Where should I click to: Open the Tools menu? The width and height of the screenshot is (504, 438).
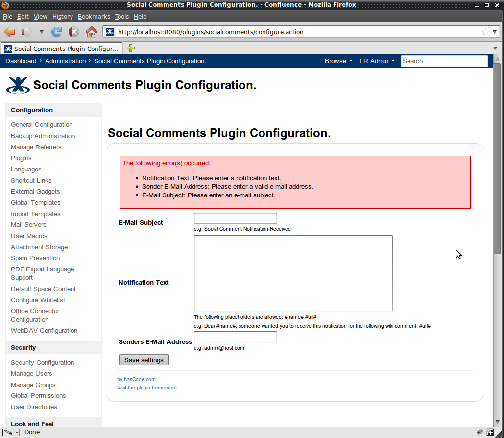coord(121,16)
